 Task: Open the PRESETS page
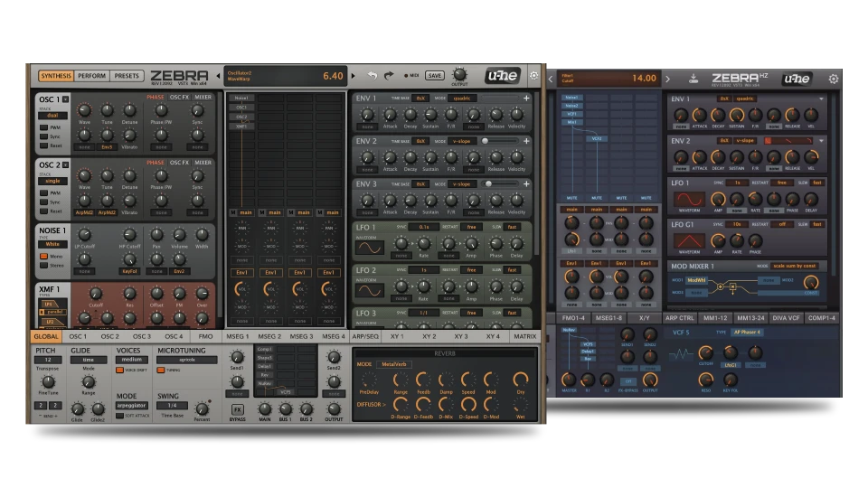click(127, 76)
